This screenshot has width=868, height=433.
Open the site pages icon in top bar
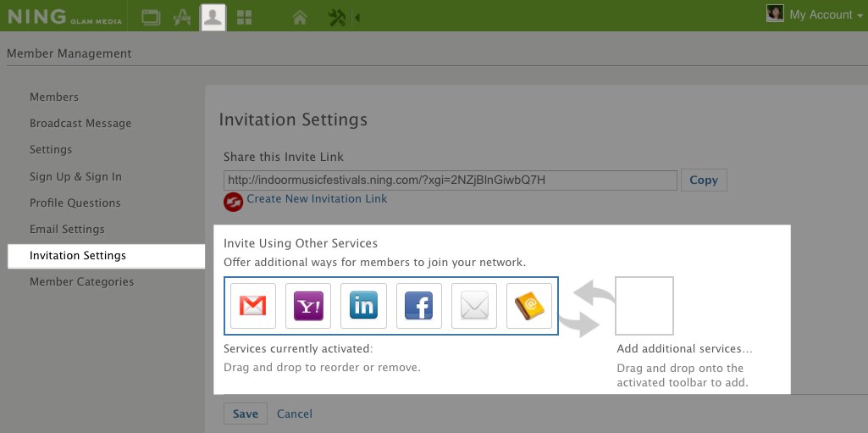(151, 17)
